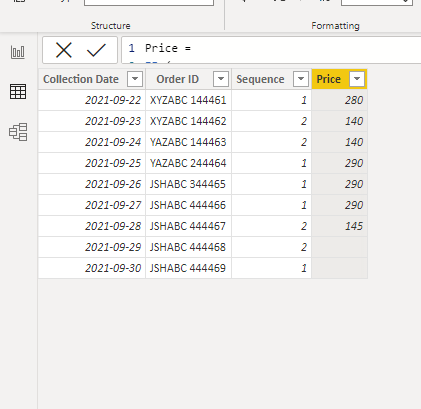This screenshot has height=409, width=421.
Task: Click the date cell 2021-09-22
Action: pos(92,100)
